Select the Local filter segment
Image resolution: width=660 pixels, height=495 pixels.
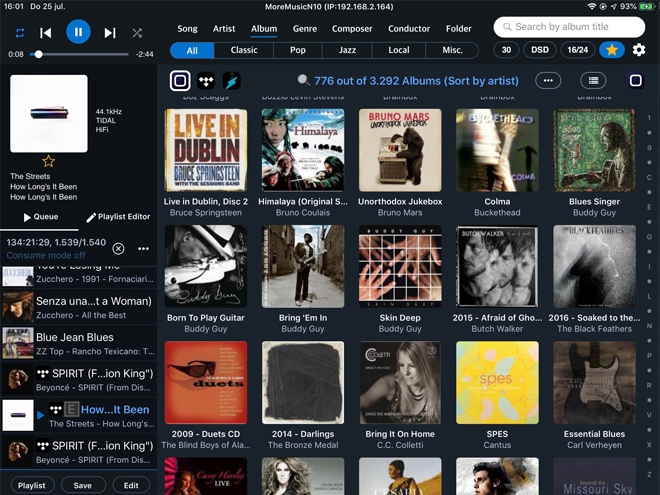tap(399, 50)
